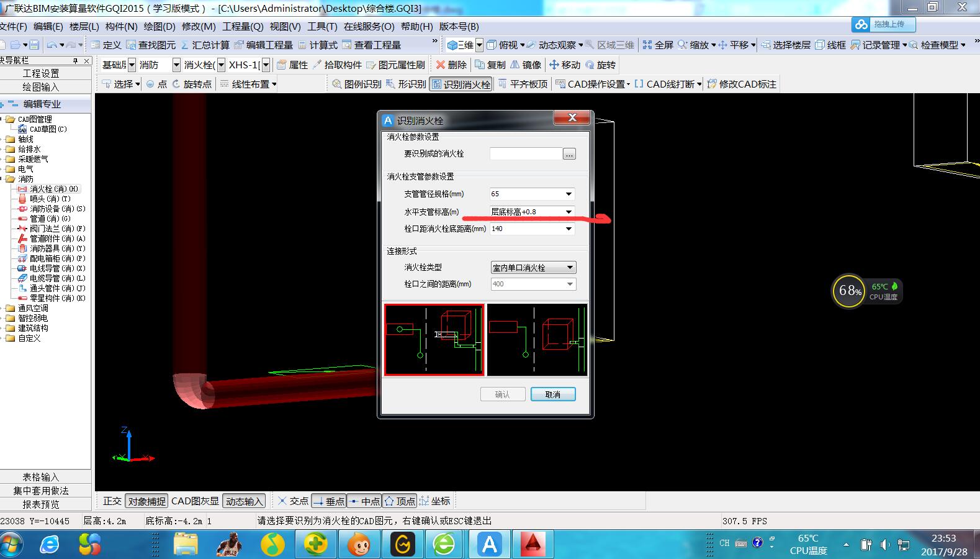Image resolution: width=980 pixels, height=559 pixels.
Task: Open 支管管径规格 dropdown
Action: click(569, 194)
